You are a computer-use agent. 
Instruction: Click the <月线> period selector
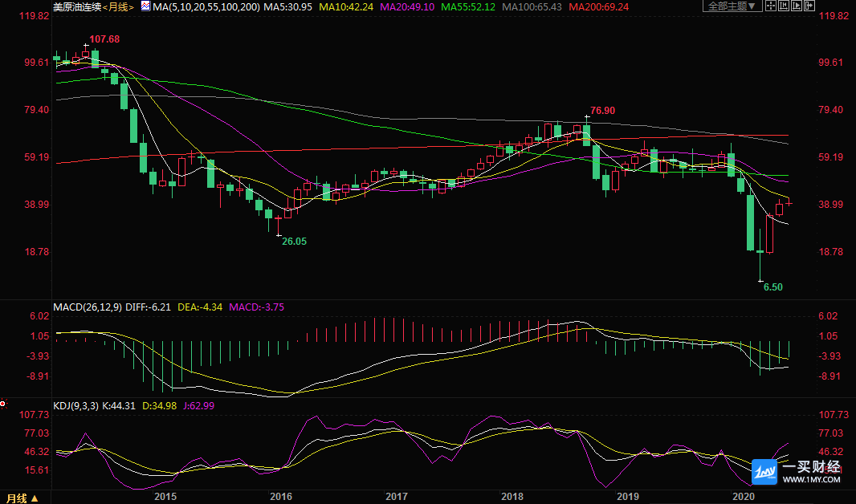point(118,7)
